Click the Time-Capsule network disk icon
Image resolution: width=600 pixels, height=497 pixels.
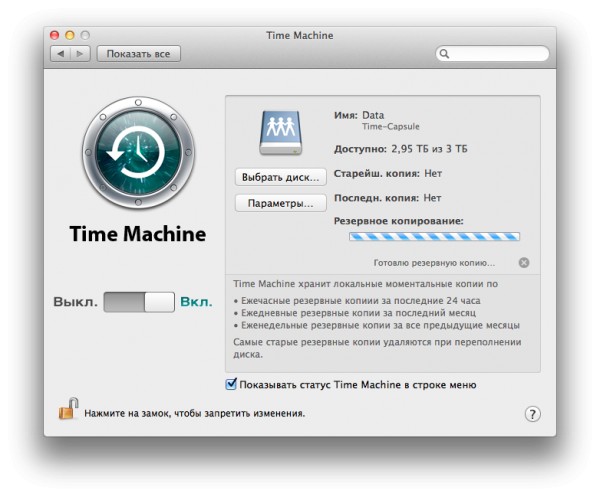[280, 133]
